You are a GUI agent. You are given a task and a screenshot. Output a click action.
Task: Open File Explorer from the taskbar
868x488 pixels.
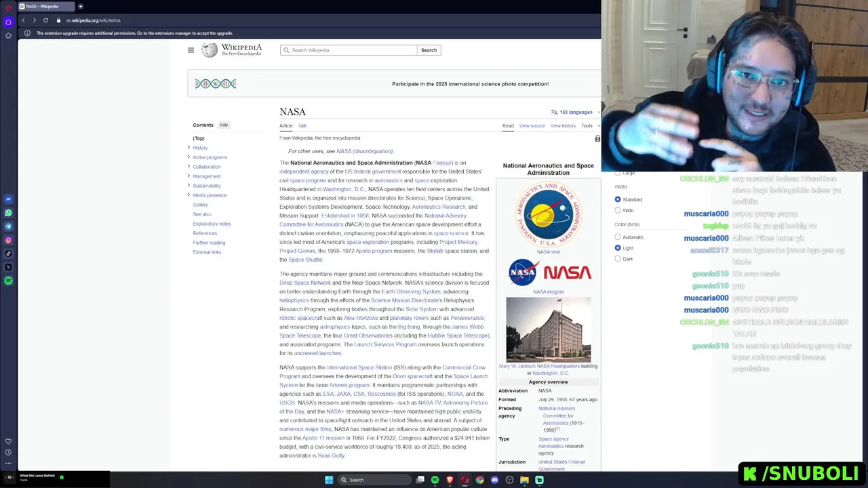524,480
